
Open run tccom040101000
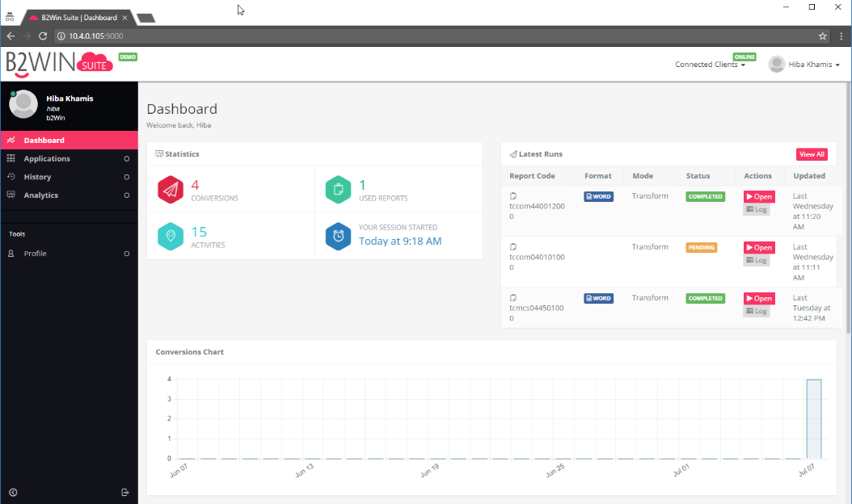(x=759, y=248)
